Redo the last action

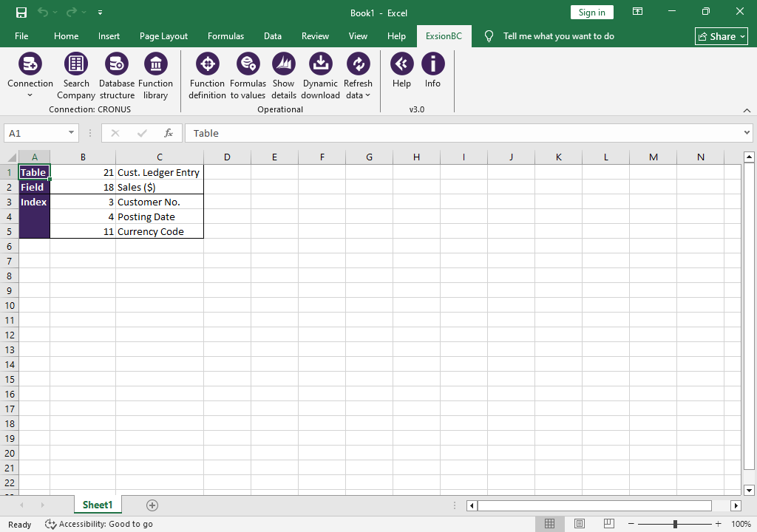[x=72, y=13]
